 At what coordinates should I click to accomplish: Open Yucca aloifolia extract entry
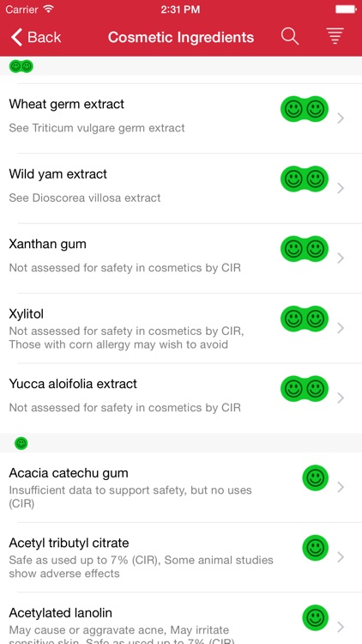[181, 398]
